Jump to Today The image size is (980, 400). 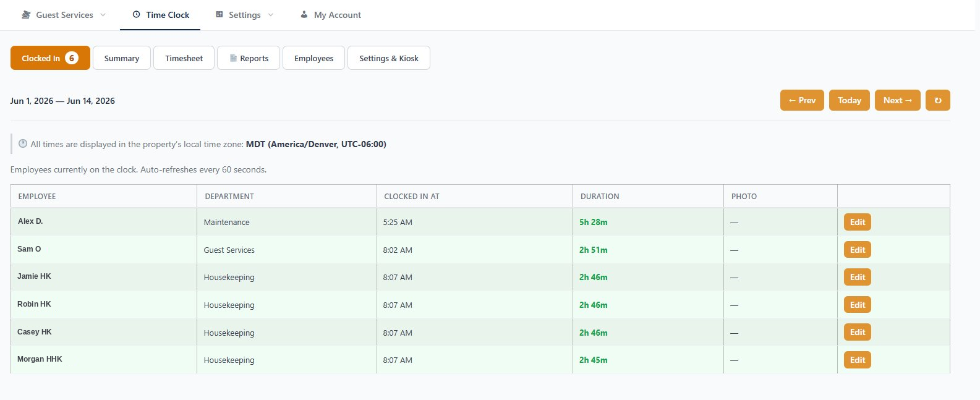click(850, 100)
